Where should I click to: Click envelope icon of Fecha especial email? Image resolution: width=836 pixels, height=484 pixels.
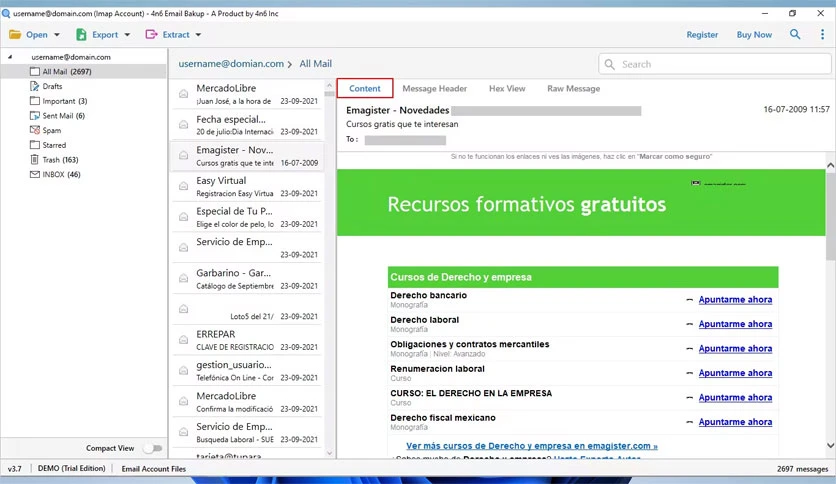pos(183,125)
